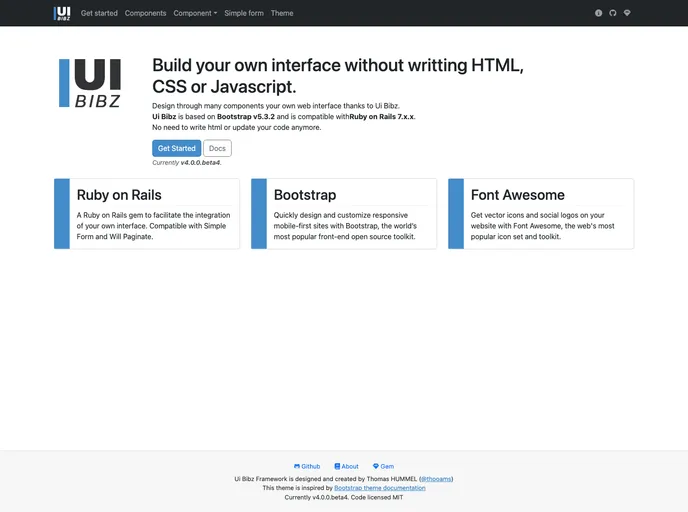Viewport: 688px width, 512px height.
Task: Click the 'A Ruby on Rails gem' description
Action: [x=154, y=226]
